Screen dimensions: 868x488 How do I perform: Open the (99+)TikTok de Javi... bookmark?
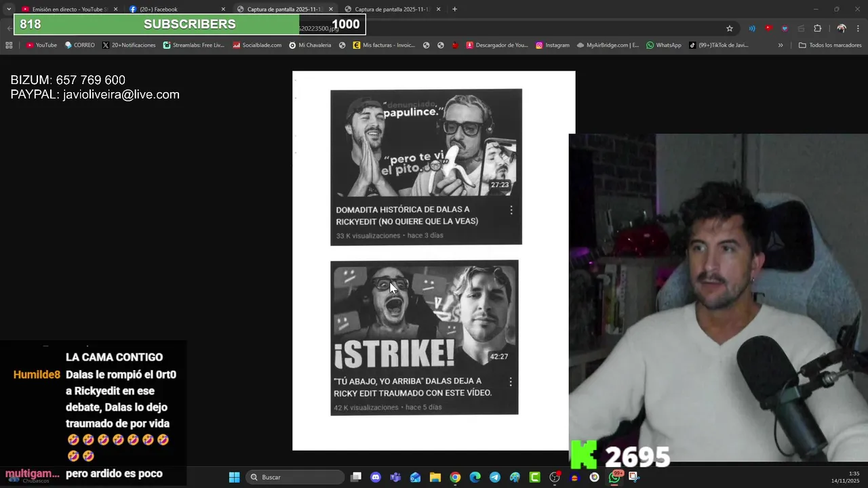[x=718, y=45]
